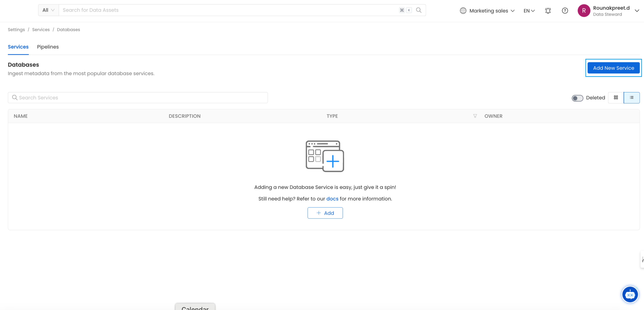Click the search magnifier in the top bar
644x310 pixels.
(419, 10)
